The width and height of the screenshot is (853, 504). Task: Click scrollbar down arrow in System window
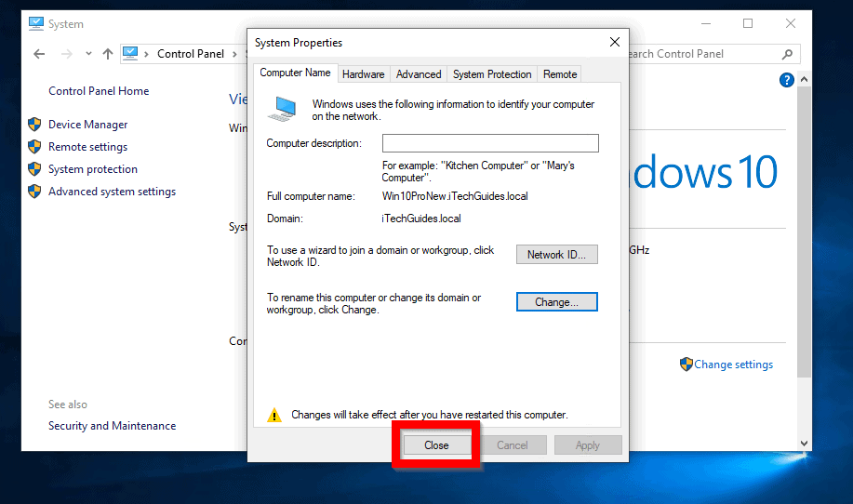[804, 444]
